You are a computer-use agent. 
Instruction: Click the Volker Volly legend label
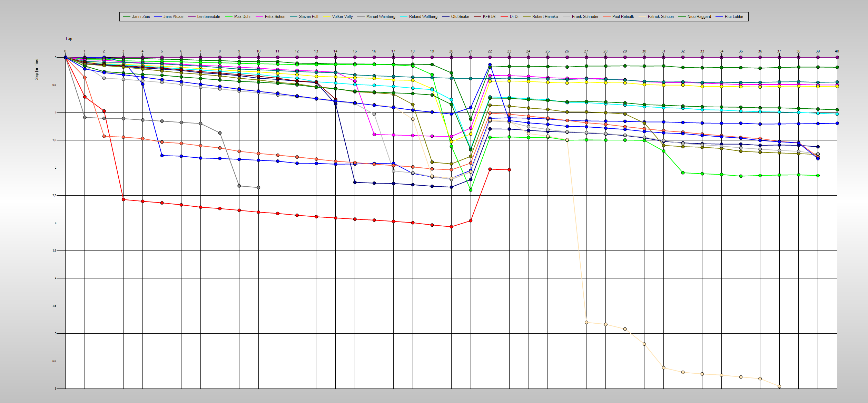tap(342, 17)
